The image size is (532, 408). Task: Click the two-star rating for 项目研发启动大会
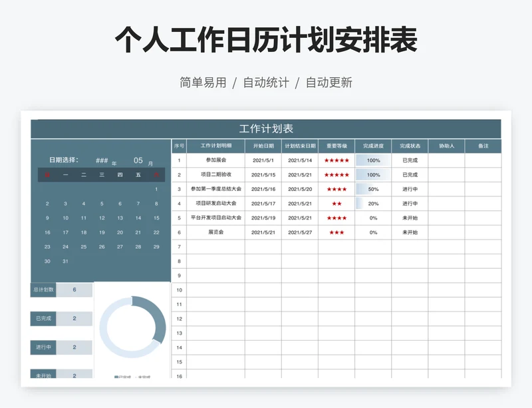pos(336,204)
